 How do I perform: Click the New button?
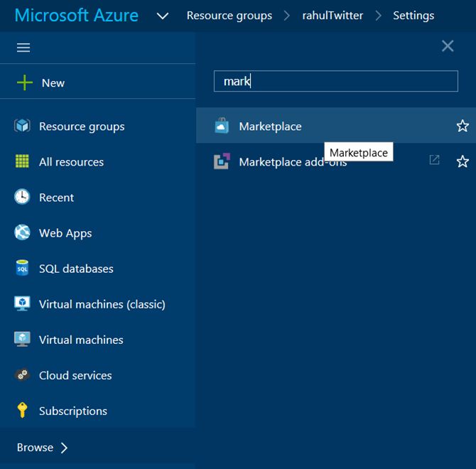click(x=41, y=82)
